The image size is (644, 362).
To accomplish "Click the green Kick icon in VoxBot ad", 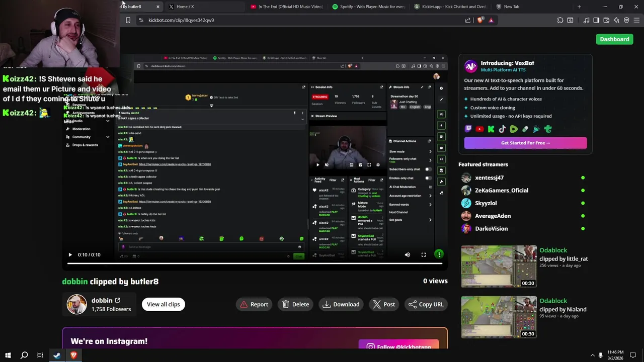I will coord(491,129).
